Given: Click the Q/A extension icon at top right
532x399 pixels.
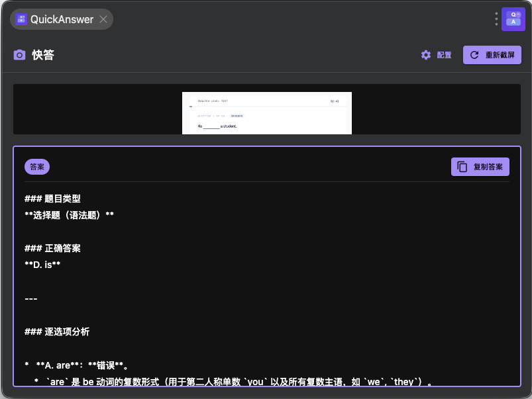Looking at the screenshot, I should pyautogui.click(x=513, y=19).
